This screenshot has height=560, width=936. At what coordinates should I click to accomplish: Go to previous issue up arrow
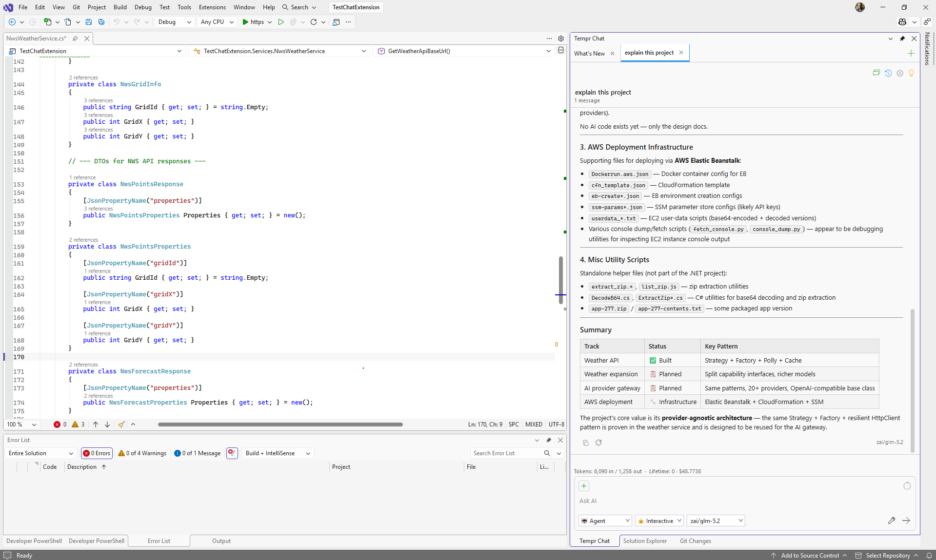[96, 425]
